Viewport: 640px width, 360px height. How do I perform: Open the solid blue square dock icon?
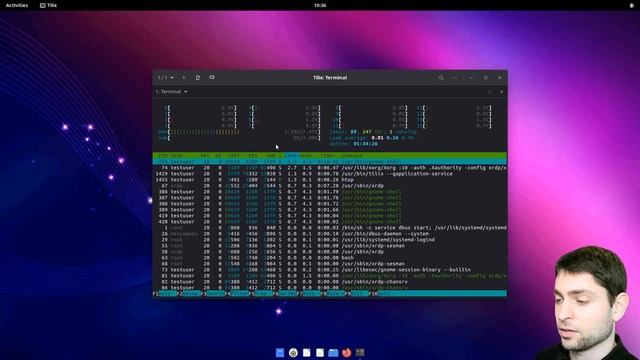pyautogui.click(x=280, y=352)
